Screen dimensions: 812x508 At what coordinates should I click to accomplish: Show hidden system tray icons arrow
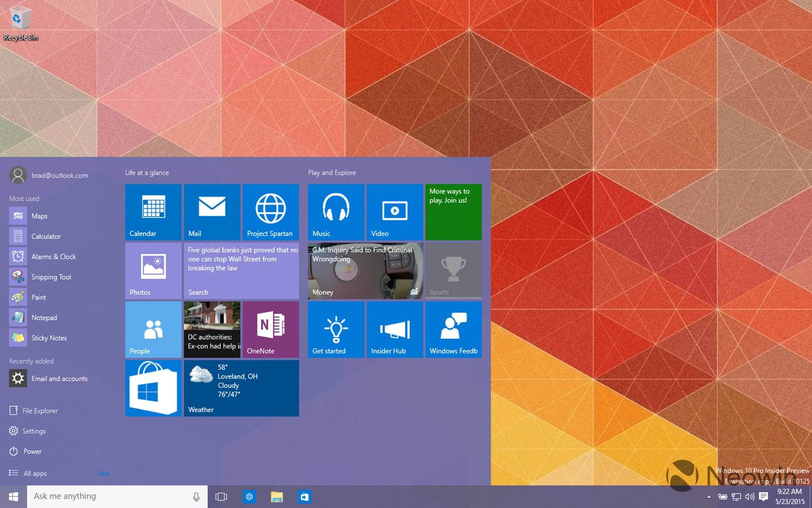click(x=709, y=497)
